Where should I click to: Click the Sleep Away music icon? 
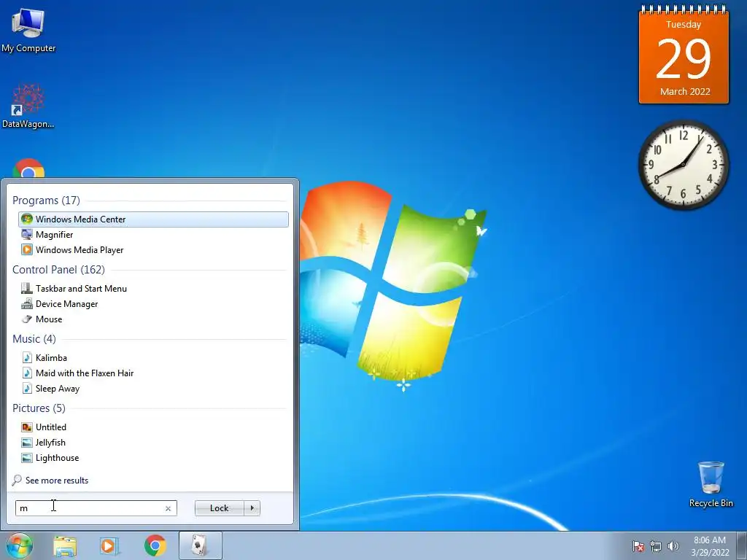27,388
